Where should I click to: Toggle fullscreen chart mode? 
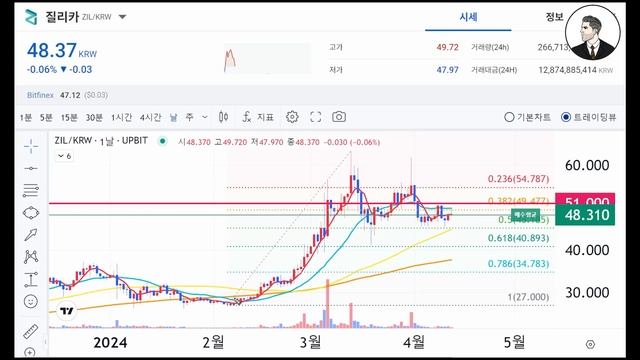[x=316, y=117]
